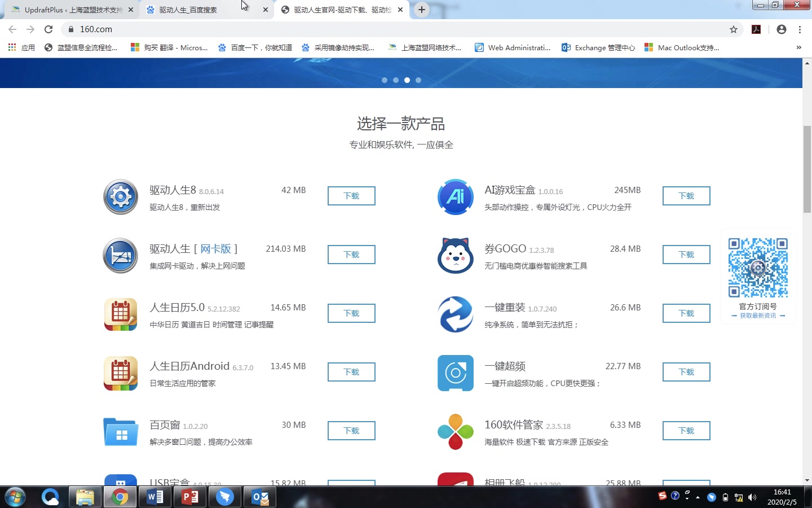Open the 人生日历5.0 calendar icon
This screenshot has height=508, width=812.
(x=121, y=314)
